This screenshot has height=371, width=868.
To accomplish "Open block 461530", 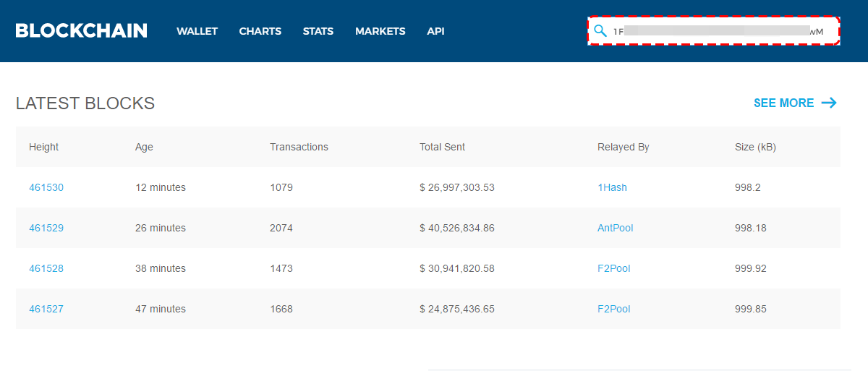I will 46,187.
